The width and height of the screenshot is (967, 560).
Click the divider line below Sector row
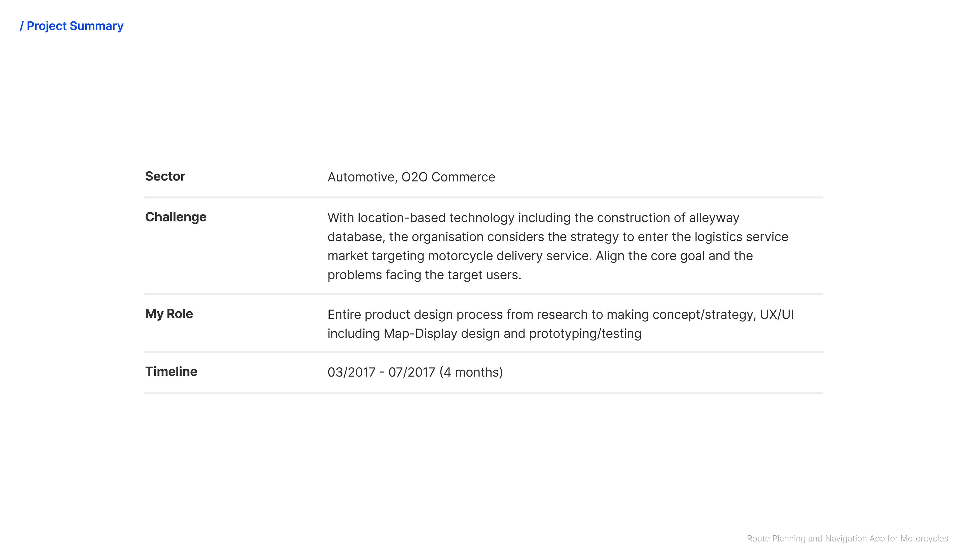click(x=483, y=198)
